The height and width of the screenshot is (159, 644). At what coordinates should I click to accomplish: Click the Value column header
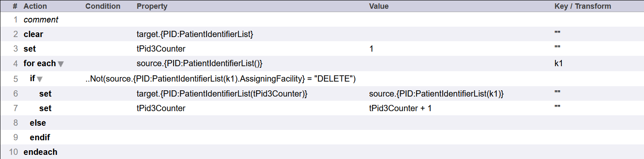379,6
